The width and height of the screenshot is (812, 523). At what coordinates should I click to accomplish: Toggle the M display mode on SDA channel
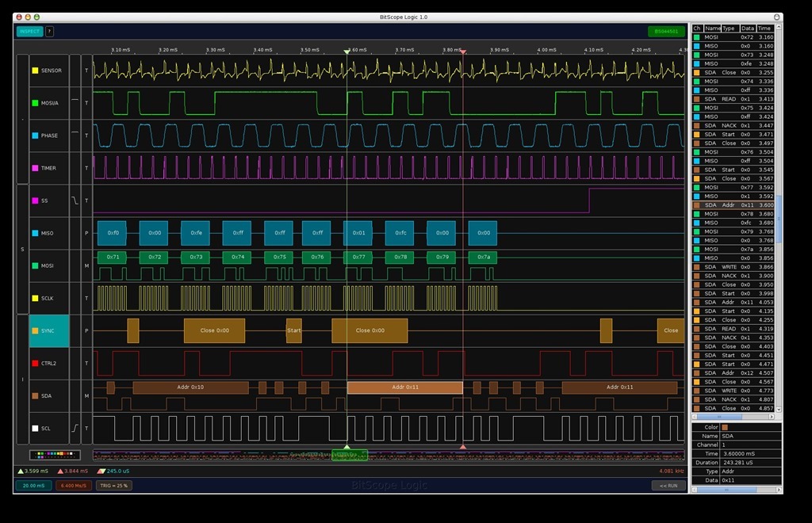[x=86, y=395]
